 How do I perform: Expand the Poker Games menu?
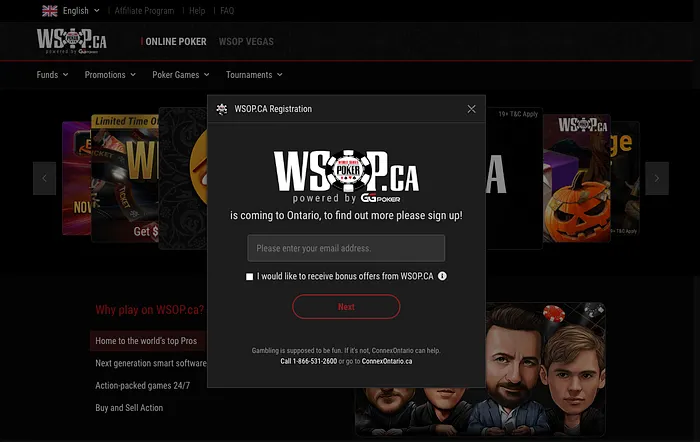pos(180,75)
